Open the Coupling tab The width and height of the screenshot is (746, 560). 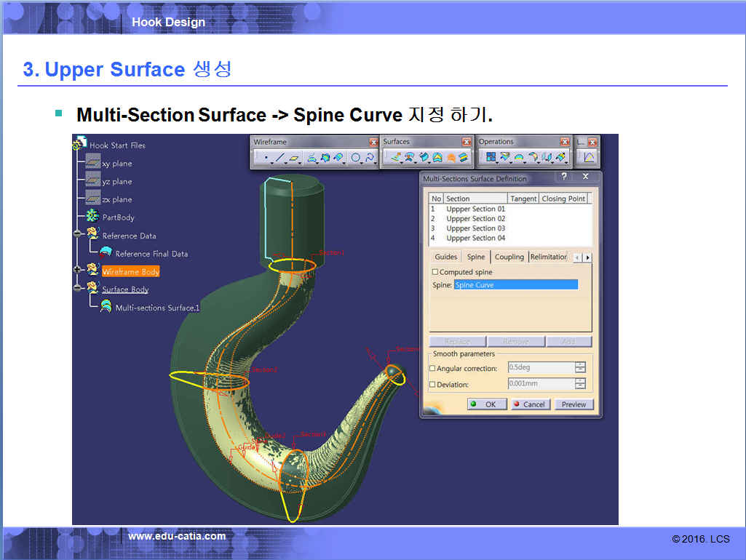point(509,257)
